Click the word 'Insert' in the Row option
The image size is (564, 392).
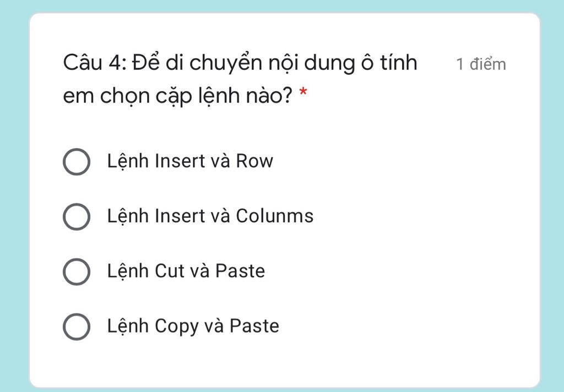click(180, 161)
